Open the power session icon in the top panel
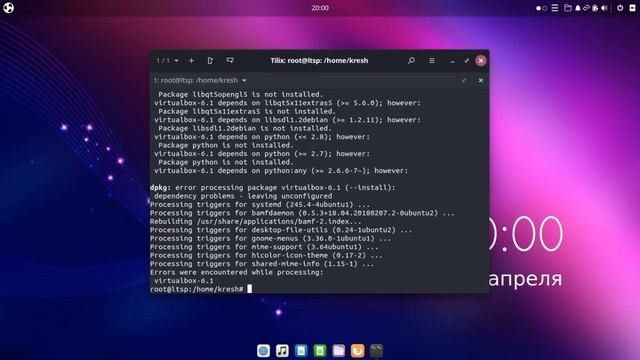Image resolution: width=640 pixels, height=360 pixels. 620,8
